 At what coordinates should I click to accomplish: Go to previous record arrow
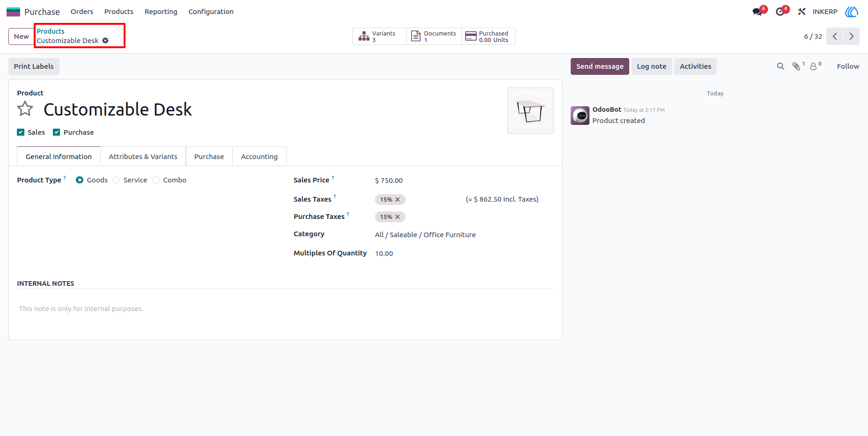point(835,36)
